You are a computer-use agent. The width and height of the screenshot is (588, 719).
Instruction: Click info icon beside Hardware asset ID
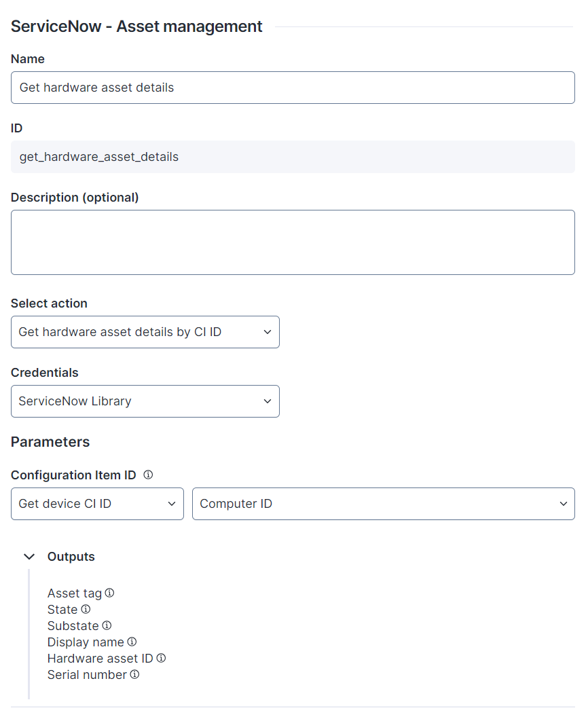pos(161,658)
